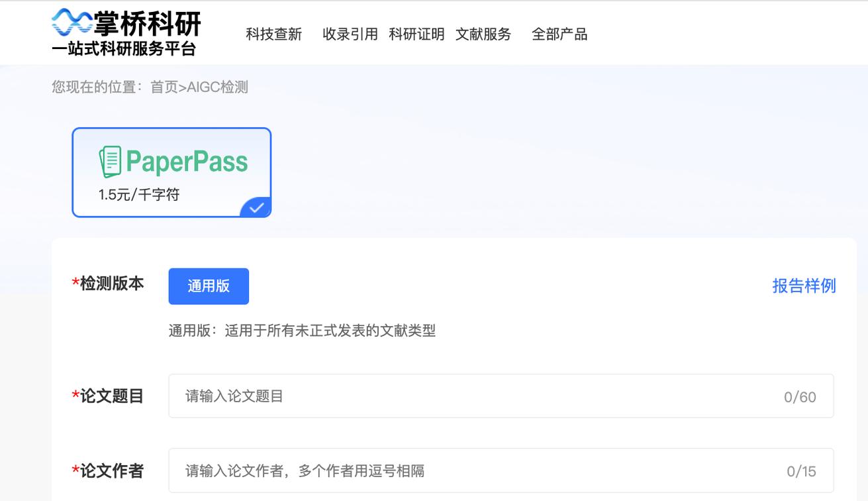Click the 通用版 description text below the button

tap(302, 330)
